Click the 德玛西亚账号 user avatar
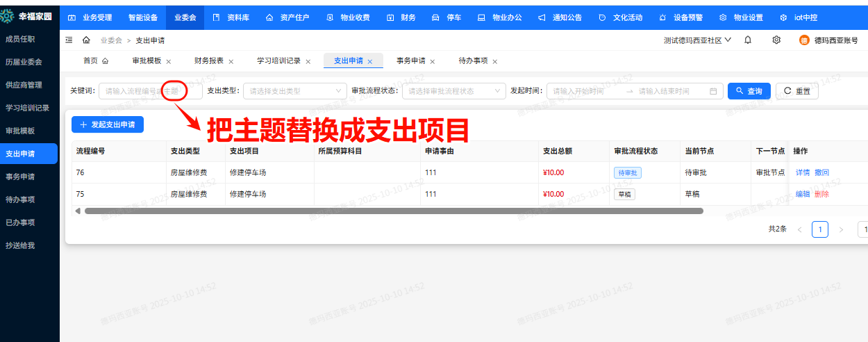Screen dimensions: 868x342 [804, 40]
